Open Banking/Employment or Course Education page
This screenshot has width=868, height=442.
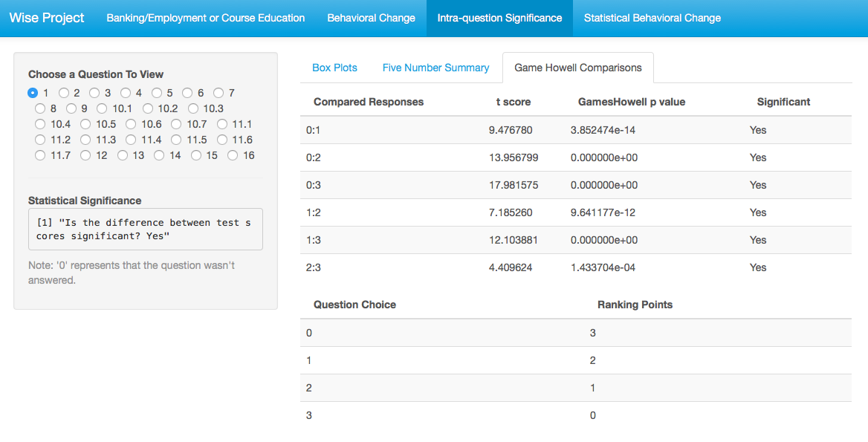click(205, 19)
